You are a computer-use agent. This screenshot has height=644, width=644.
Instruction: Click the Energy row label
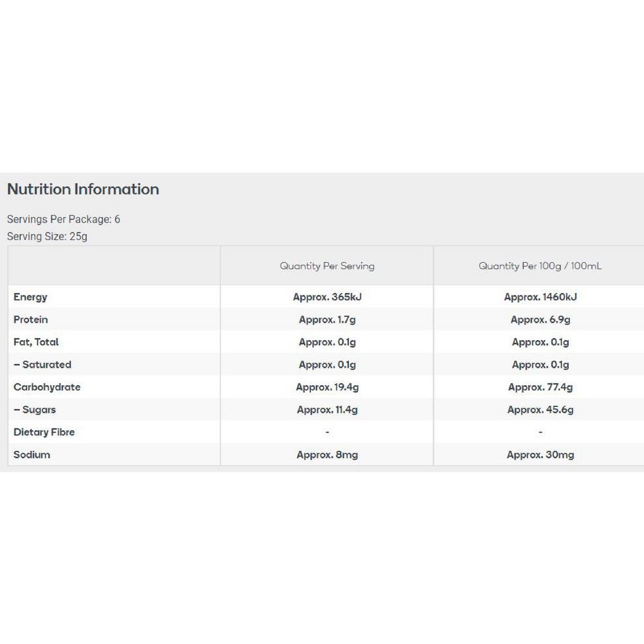30,297
